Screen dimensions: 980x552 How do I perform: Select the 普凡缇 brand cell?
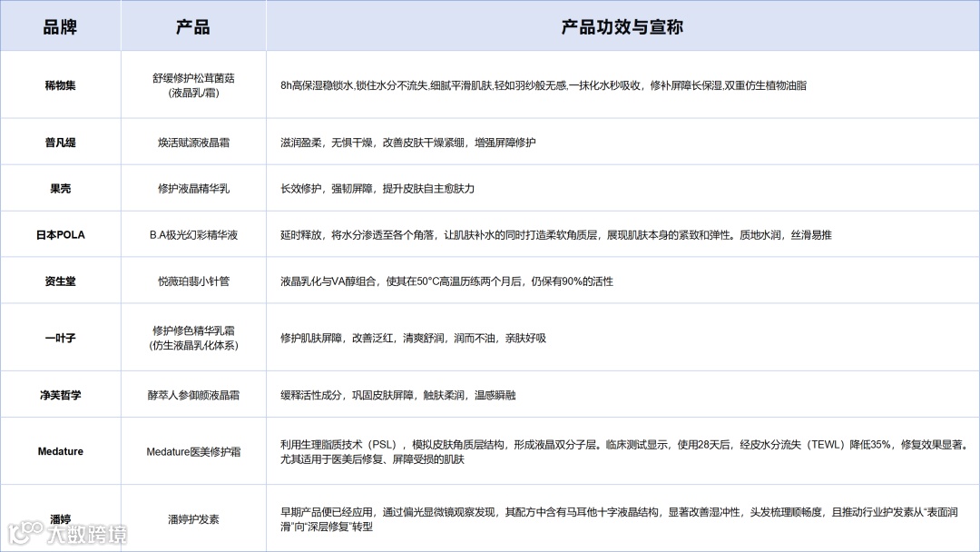tap(60, 143)
